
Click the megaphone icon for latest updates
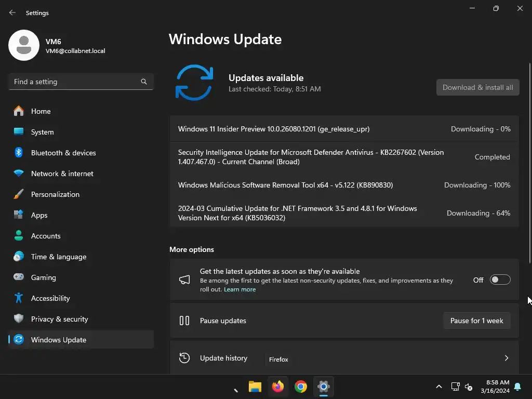pos(184,280)
